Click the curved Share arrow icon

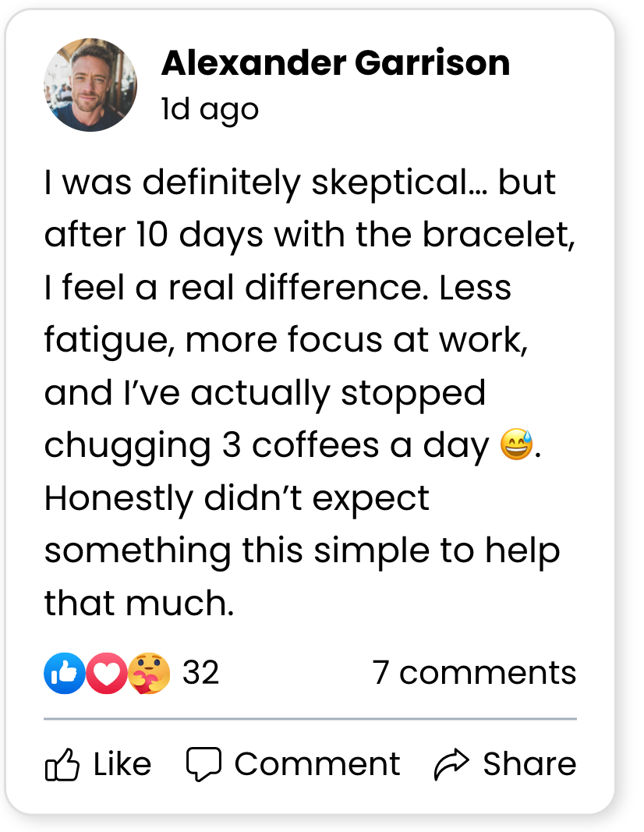pyautogui.click(x=451, y=765)
